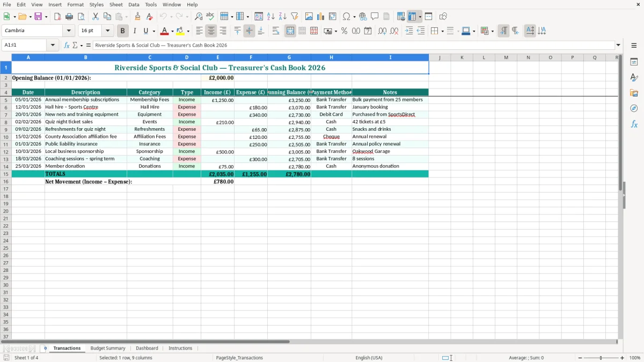
Task: Open Font Size dropdown arrow
Action: tap(107, 31)
